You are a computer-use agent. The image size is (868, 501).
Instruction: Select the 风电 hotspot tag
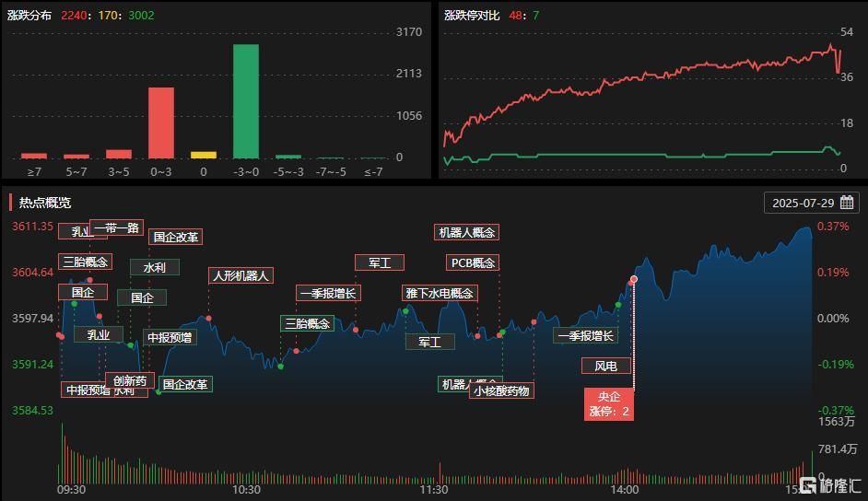coord(606,366)
